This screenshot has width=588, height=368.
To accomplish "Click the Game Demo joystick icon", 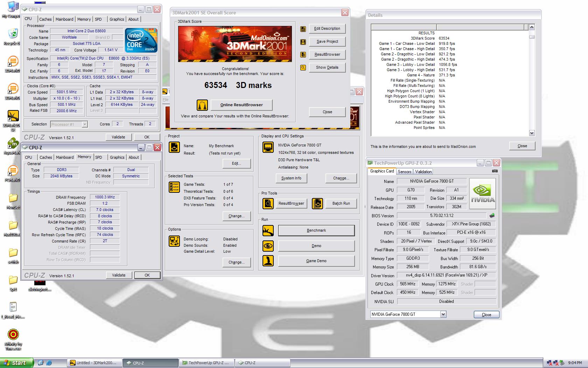I will 268,261.
